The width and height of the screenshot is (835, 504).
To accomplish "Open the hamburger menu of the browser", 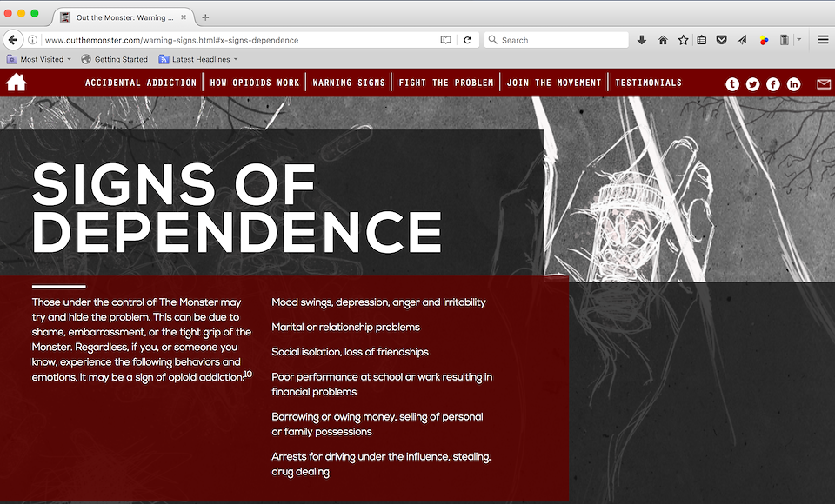I will pos(824,40).
